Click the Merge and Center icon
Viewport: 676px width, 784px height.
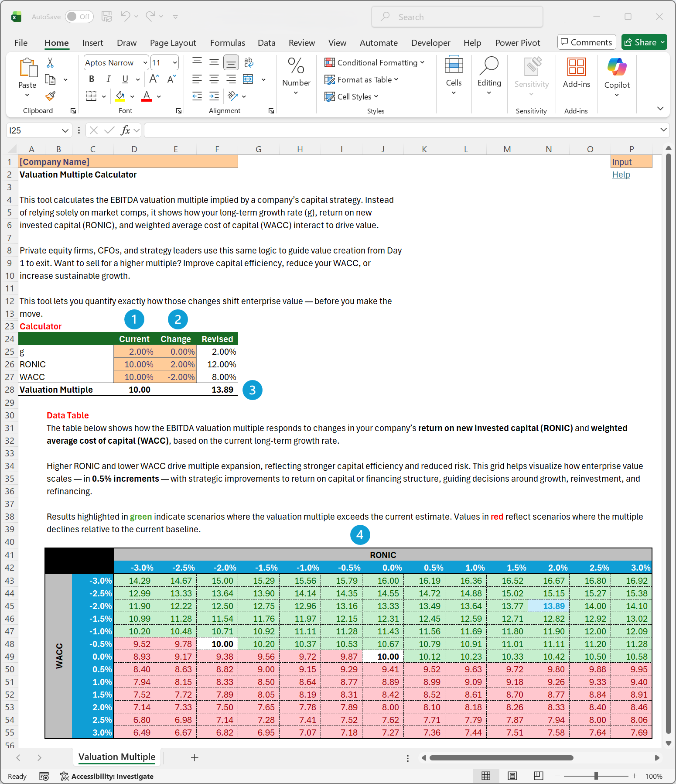(248, 79)
